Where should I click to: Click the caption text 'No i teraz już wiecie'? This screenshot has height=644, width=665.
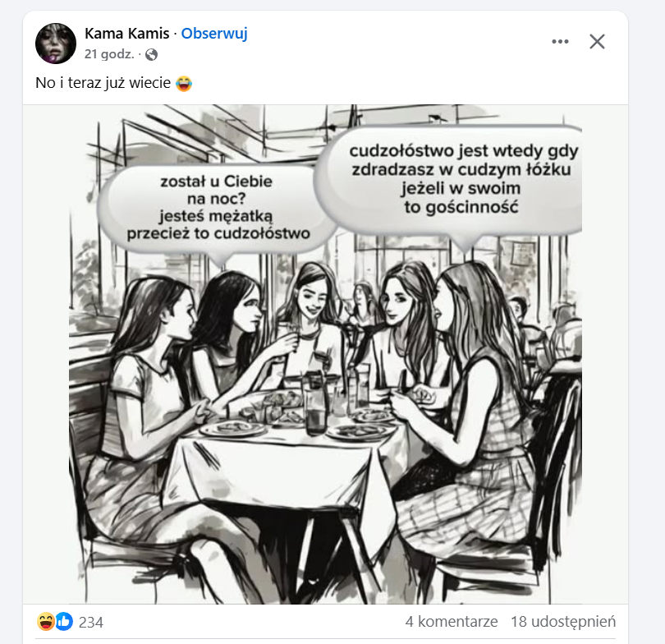(x=103, y=83)
